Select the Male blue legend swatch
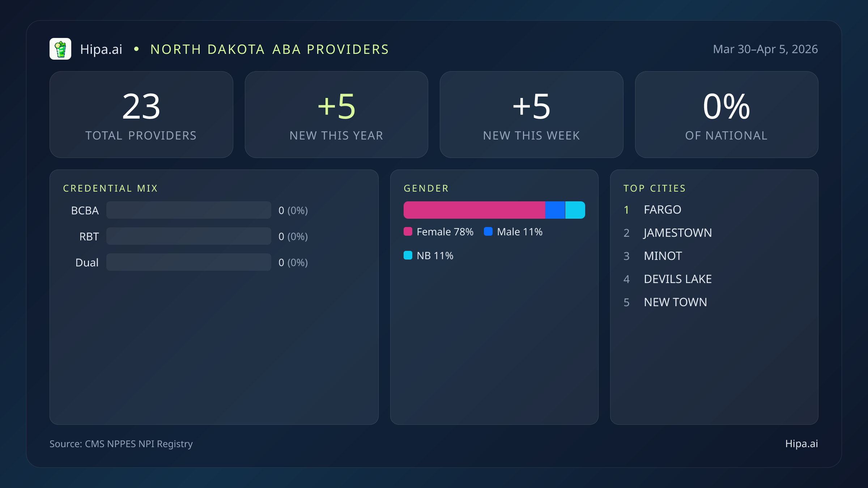Image resolution: width=868 pixels, height=488 pixels. point(488,231)
